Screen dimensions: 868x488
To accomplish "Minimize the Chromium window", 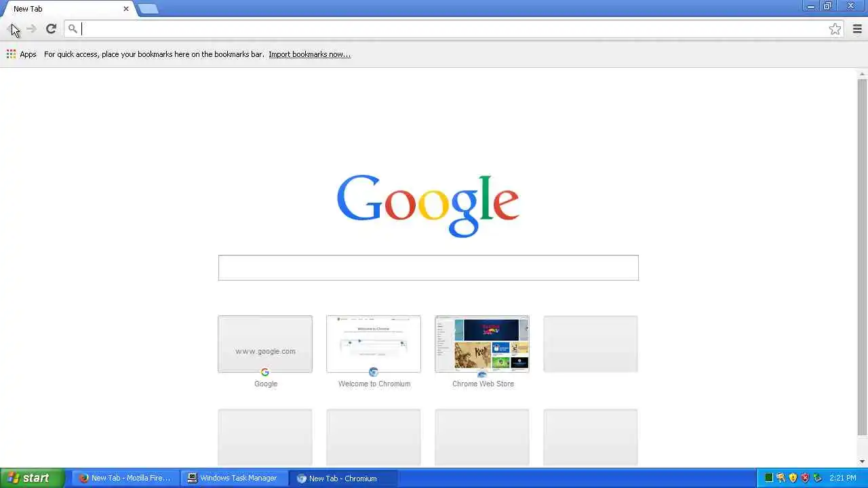I will tap(810, 6).
